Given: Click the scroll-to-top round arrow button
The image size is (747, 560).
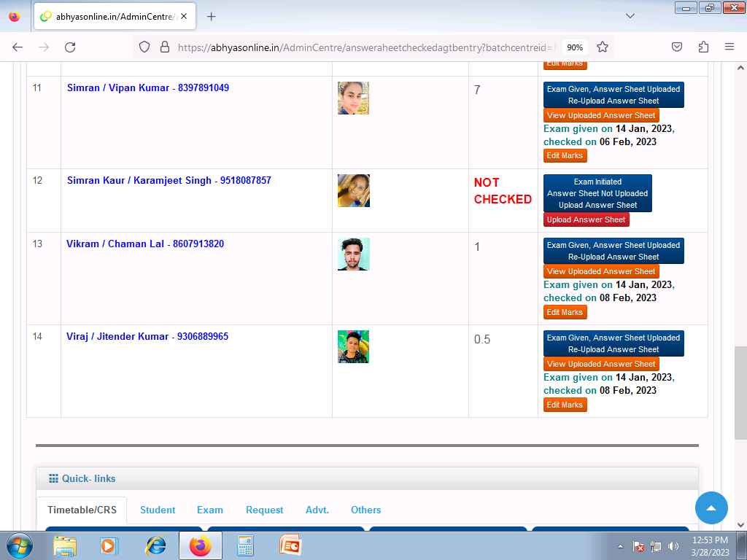Looking at the screenshot, I should click(x=711, y=507).
